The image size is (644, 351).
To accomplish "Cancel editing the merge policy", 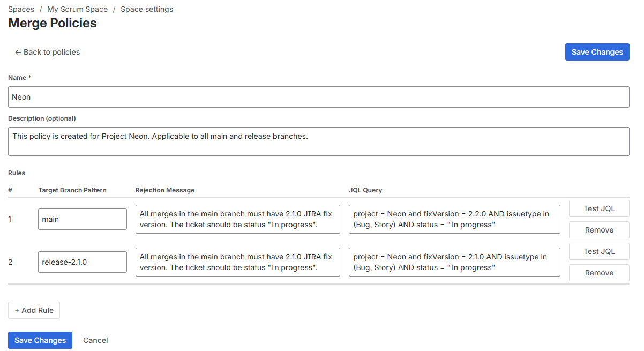I will coord(95,340).
